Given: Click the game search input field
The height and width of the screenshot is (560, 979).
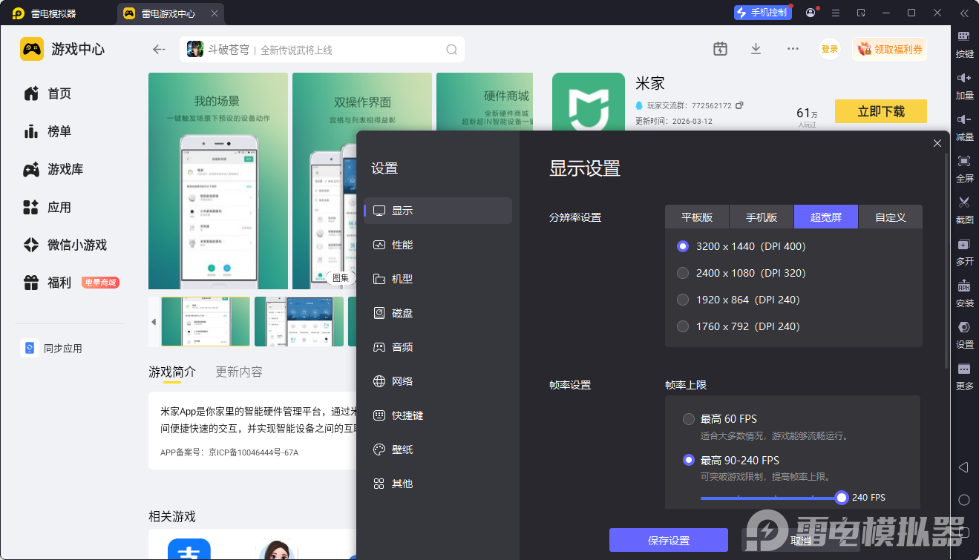Looking at the screenshot, I should 349,50.
